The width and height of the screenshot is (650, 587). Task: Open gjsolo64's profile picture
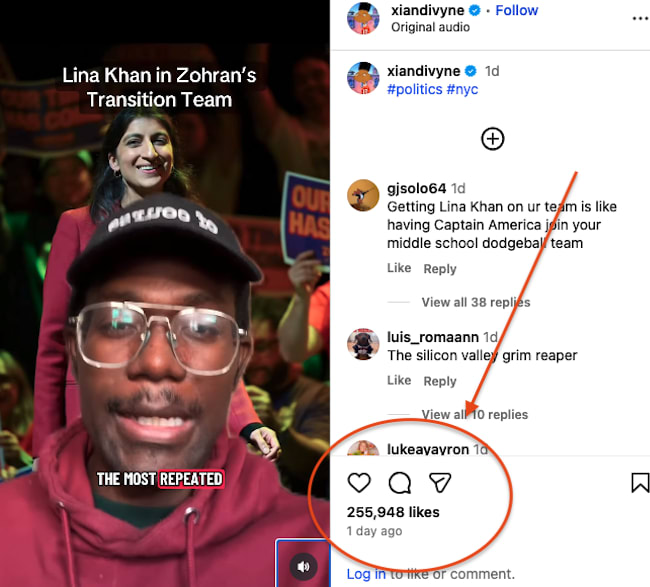[x=363, y=195]
